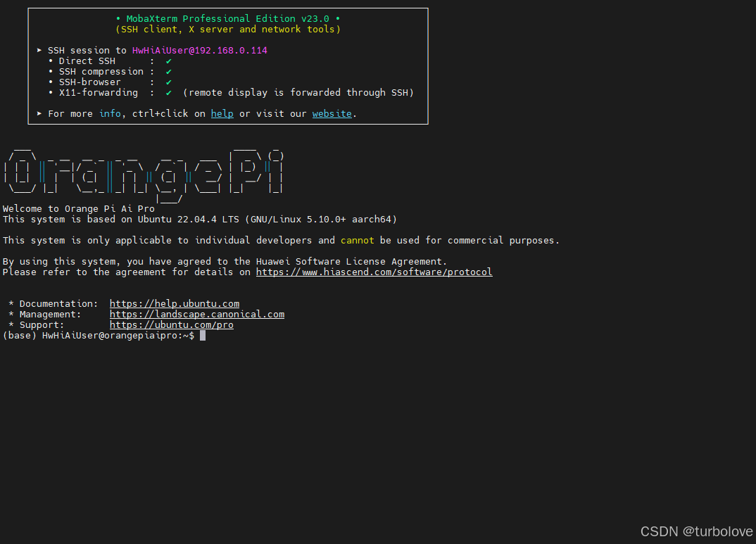The height and width of the screenshot is (544, 756).
Task: Click the terminal cursor at the prompt
Action: [203, 336]
